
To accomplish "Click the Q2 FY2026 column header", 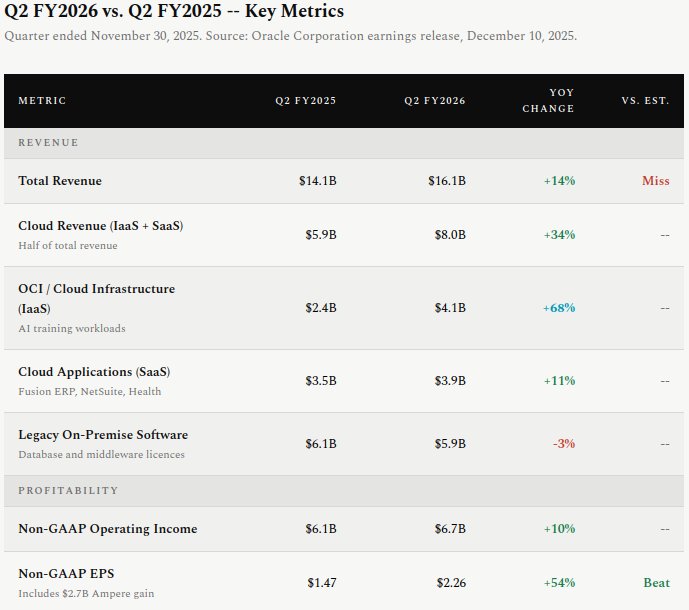I will tap(435, 101).
